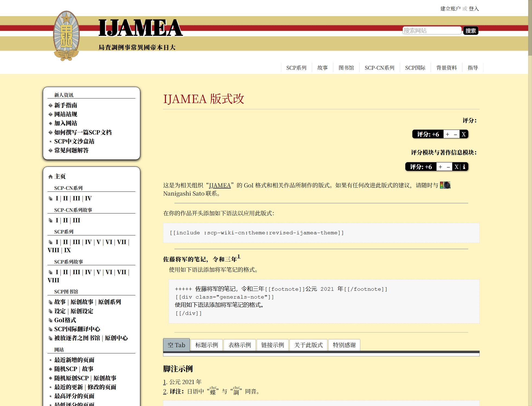
Task: Click the info 'i' icon in the rating module
Action: pyautogui.click(x=464, y=167)
